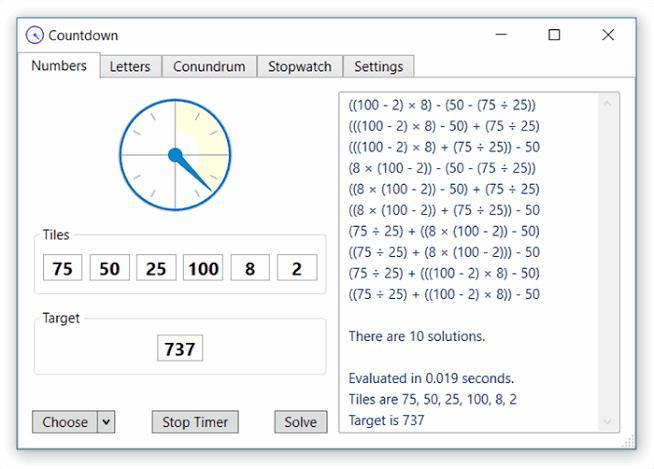Viewport: 654px width, 469px height.
Task: Click the "Tiles are 75, 50, 25, 100, 8, 2" line
Action: (433, 399)
